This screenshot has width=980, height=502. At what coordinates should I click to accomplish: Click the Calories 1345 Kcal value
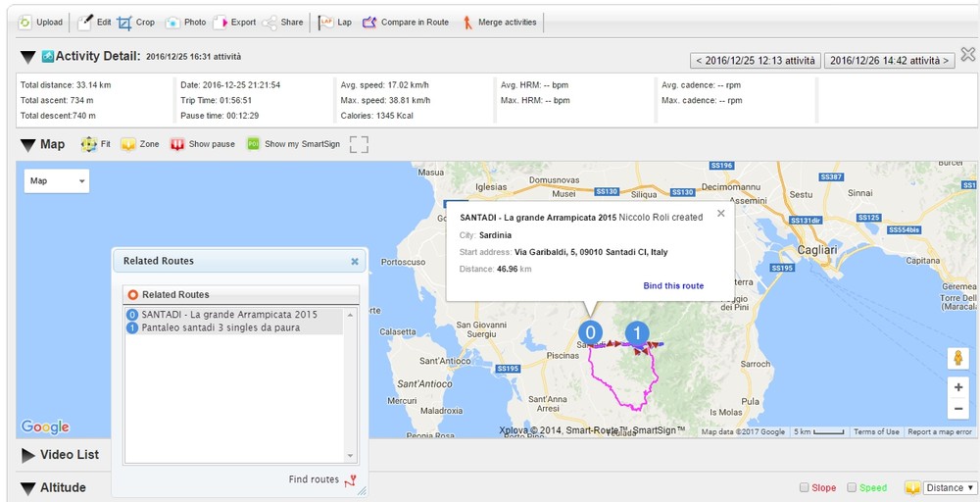[x=393, y=116]
